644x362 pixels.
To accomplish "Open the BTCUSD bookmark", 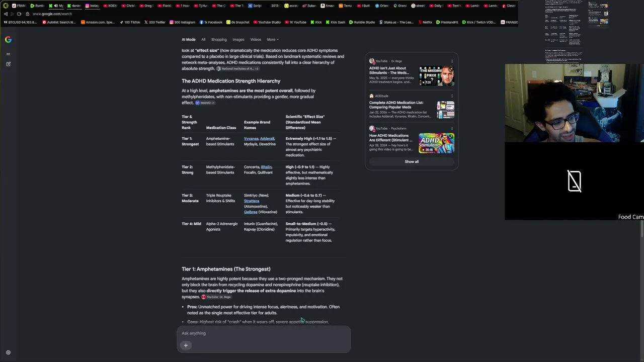I will pos(20,22).
